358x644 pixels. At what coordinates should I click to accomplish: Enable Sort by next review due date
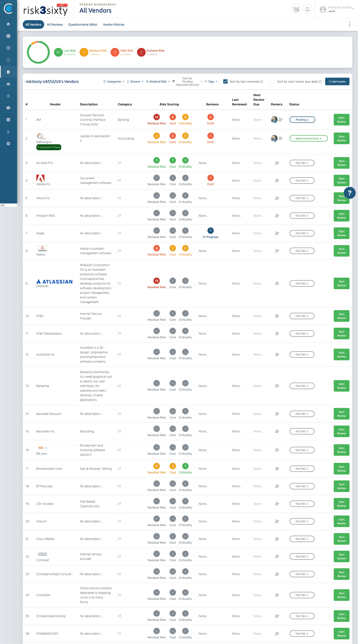tap(273, 81)
